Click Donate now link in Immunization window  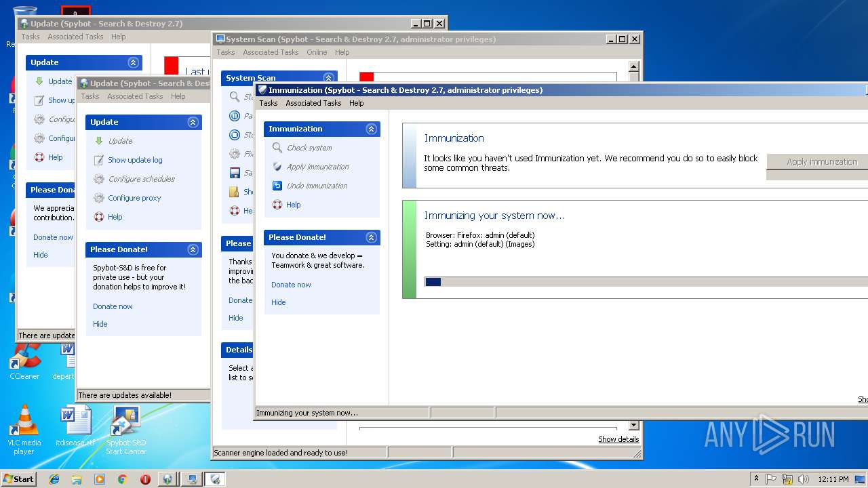tap(291, 285)
